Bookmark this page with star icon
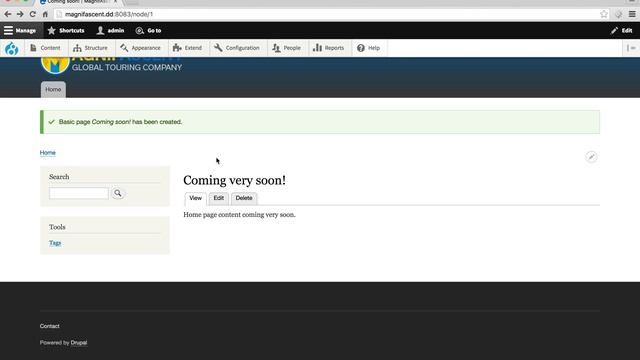This screenshot has height=360, width=640. [604, 14]
